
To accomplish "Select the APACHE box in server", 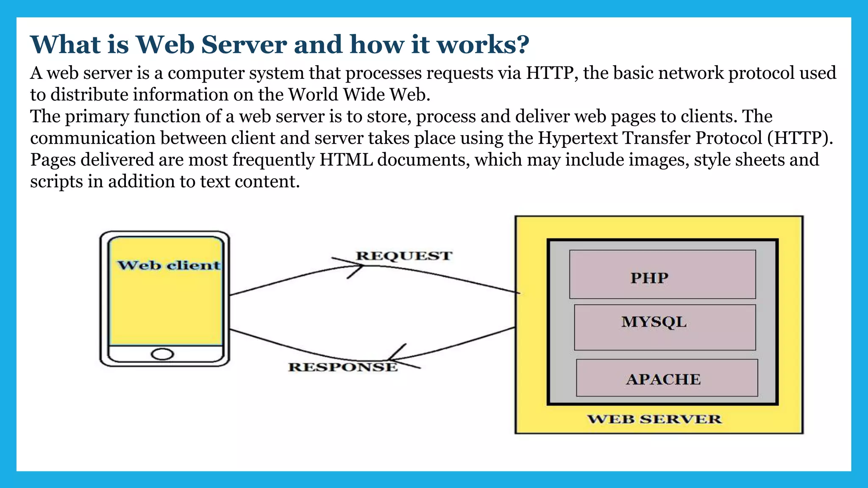I will pyautogui.click(x=667, y=378).
